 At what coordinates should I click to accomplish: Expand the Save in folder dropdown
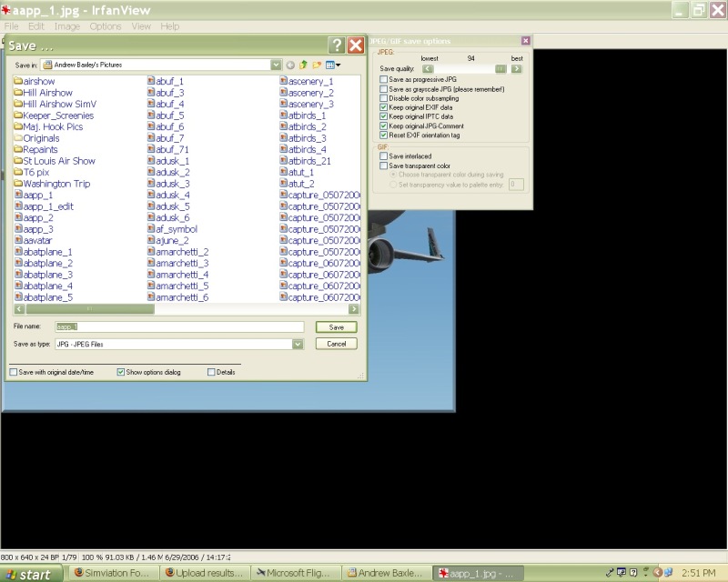click(x=276, y=65)
